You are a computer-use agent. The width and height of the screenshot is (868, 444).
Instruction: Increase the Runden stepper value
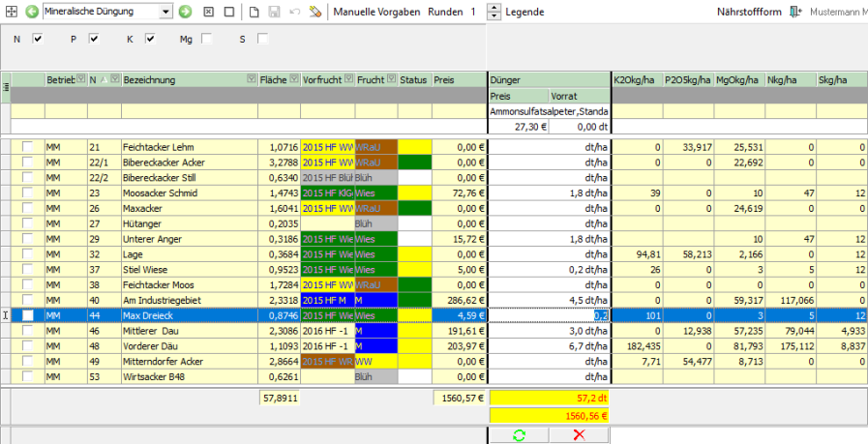(x=494, y=9)
